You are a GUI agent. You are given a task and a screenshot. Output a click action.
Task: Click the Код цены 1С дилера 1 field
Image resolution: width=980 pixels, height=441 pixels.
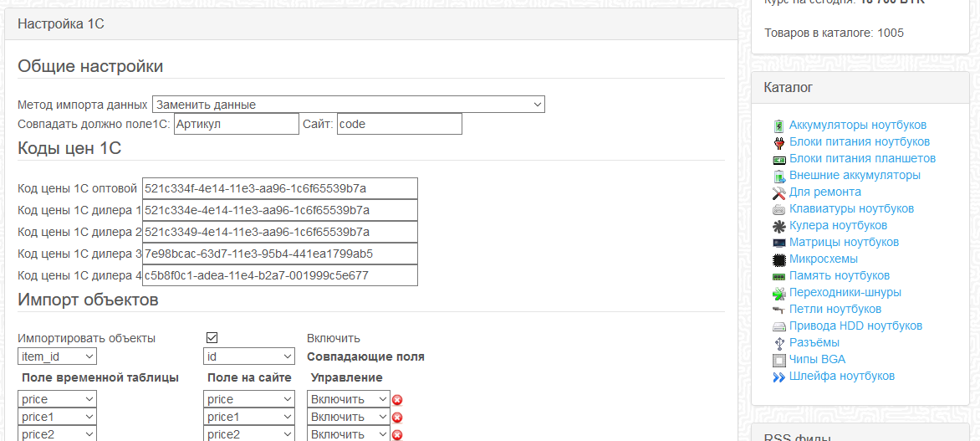pos(279,210)
